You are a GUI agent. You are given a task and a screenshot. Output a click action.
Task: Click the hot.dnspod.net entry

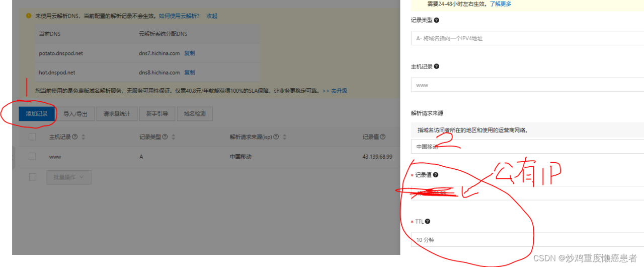coord(57,73)
